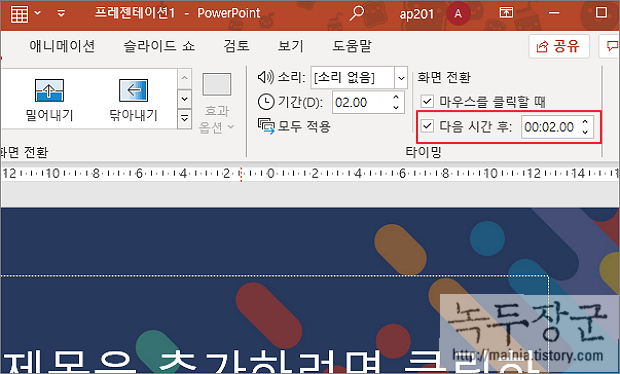Click the clock 기간 icon

coord(266,102)
